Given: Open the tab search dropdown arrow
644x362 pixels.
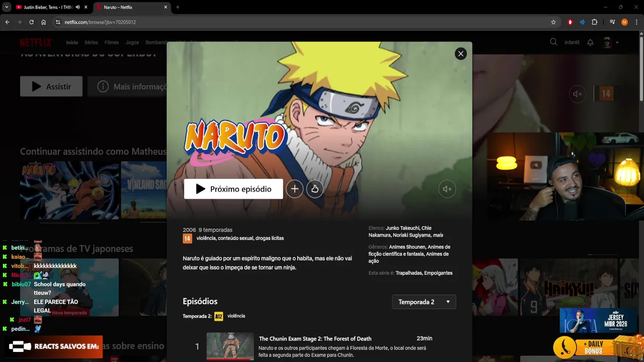Looking at the screenshot, I should [7, 7].
